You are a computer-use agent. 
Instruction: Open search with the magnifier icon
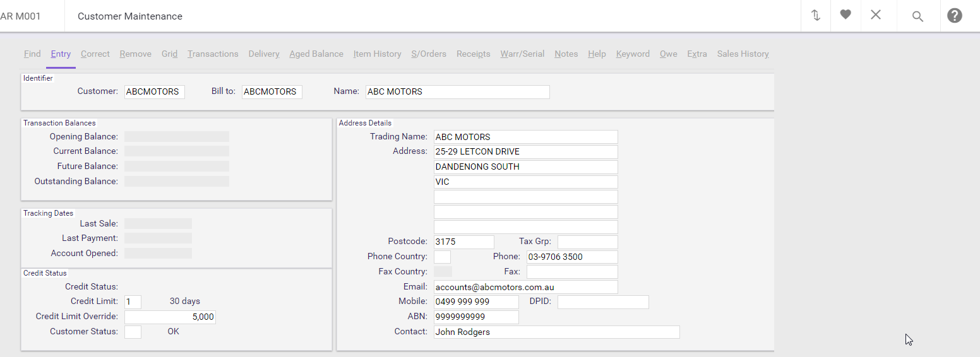pos(918,16)
